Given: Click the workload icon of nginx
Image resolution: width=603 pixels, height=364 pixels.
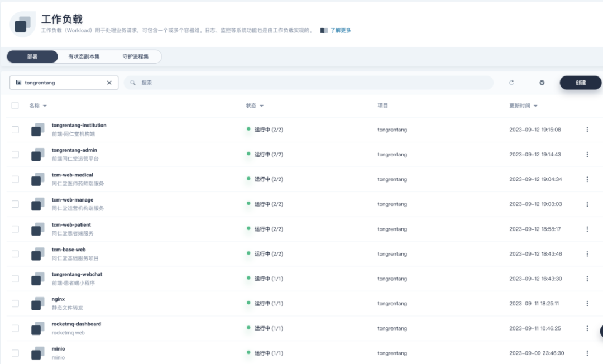Looking at the screenshot, I should coord(38,304).
